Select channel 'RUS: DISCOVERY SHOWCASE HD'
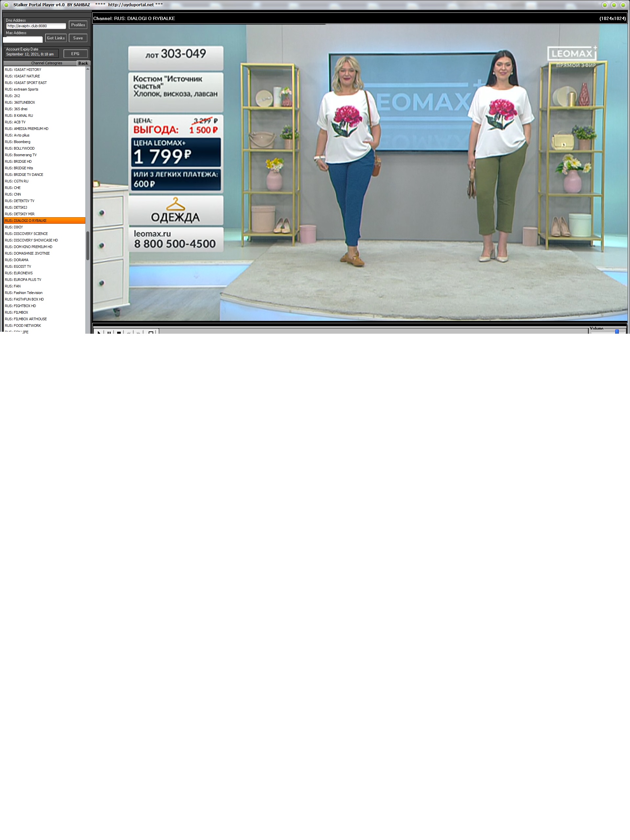 coord(44,241)
